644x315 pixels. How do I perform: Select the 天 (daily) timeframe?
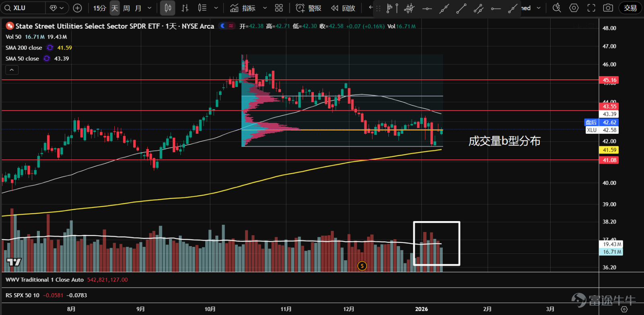click(x=115, y=8)
